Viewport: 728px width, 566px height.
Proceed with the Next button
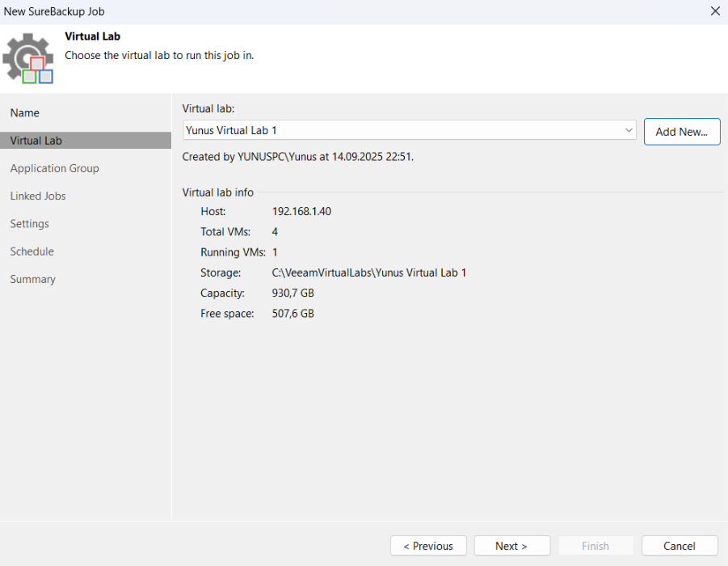[511, 546]
